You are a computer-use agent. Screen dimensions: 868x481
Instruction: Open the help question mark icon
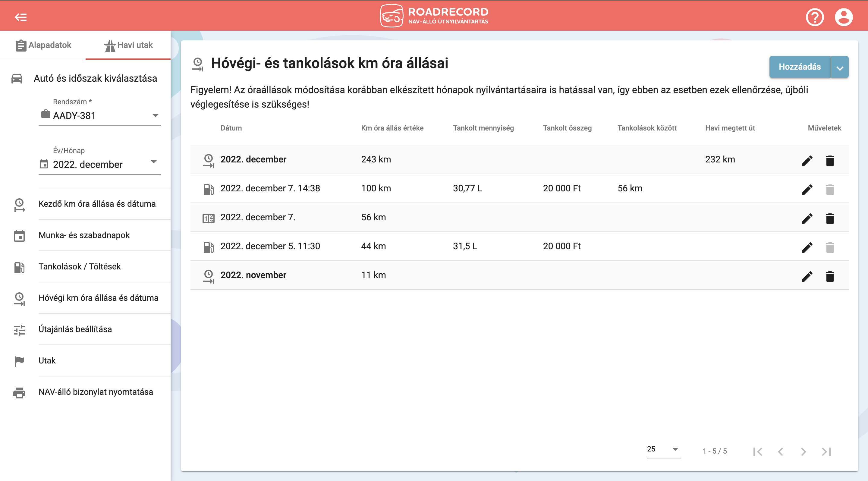(814, 17)
